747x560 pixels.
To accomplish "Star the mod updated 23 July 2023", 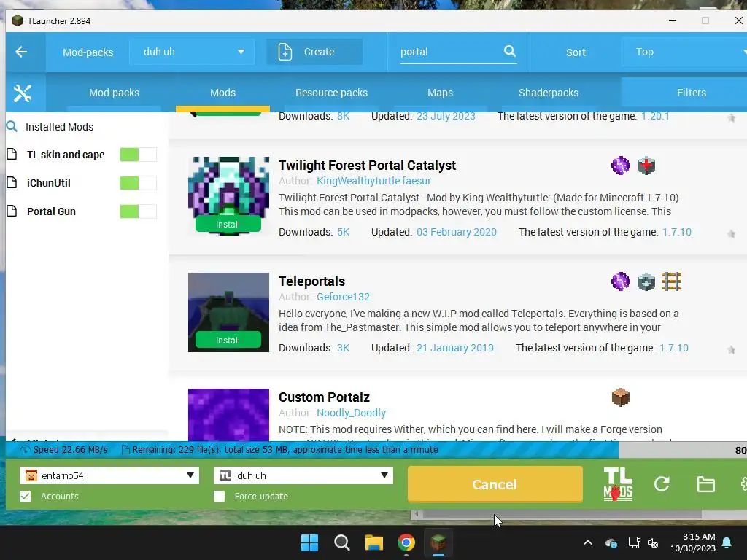I will tap(731, 118).
